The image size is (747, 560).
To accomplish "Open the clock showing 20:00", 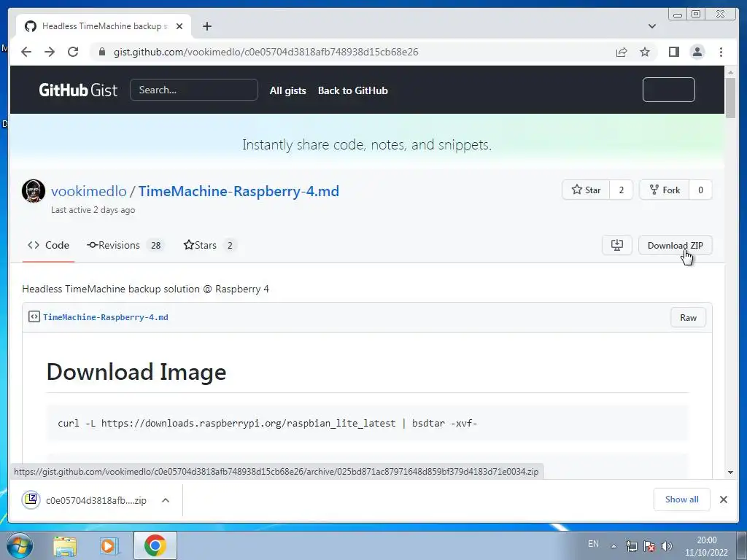I will (706, 546).
